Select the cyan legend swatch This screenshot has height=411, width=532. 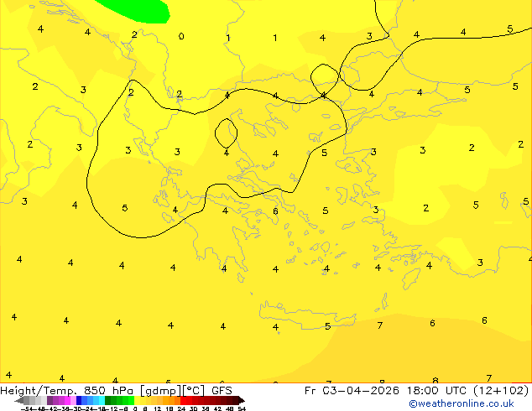click(102, 400)
